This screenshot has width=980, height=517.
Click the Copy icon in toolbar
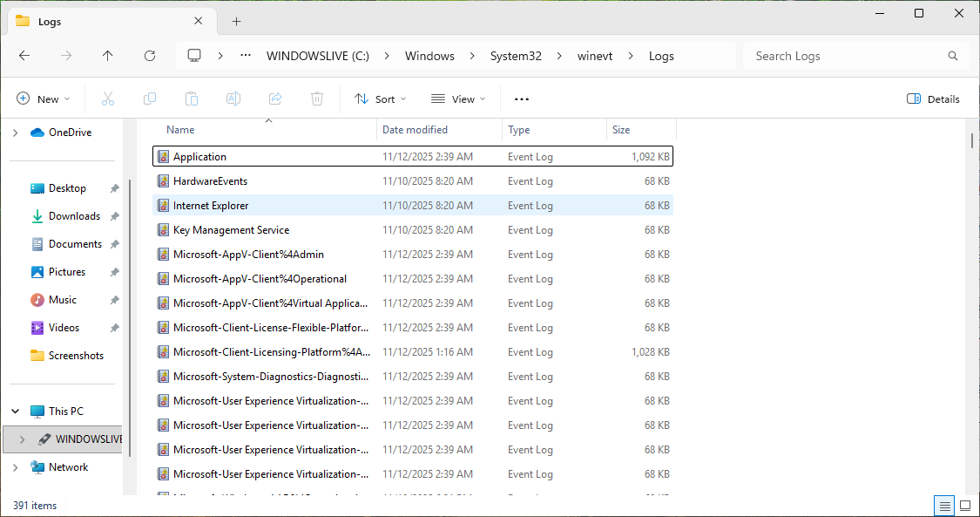click(150, 99)
